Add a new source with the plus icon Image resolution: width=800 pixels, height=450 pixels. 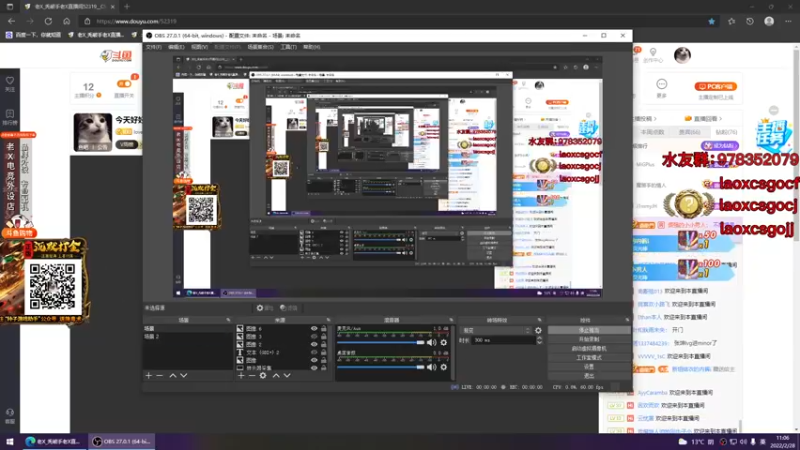pos(241,376)
